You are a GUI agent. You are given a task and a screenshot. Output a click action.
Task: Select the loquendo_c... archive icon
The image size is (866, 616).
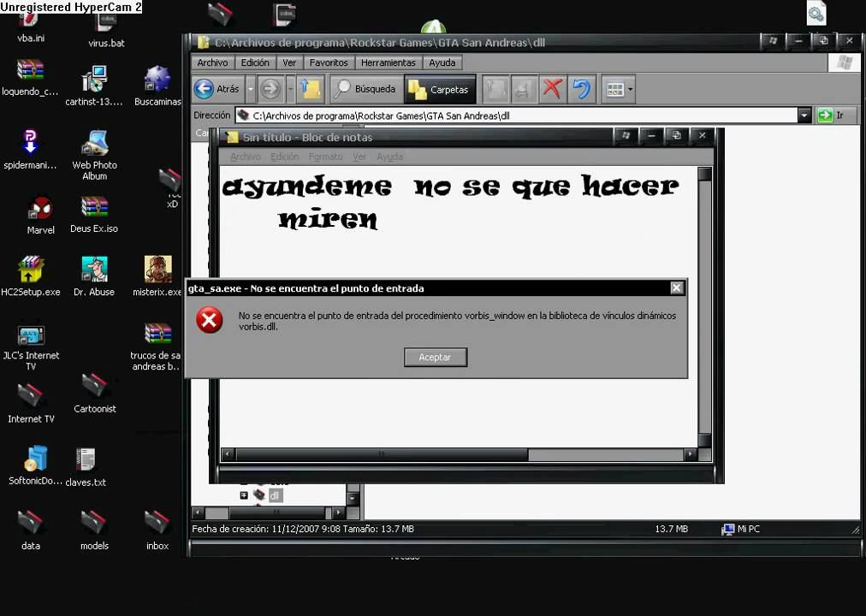pos(30,77)
